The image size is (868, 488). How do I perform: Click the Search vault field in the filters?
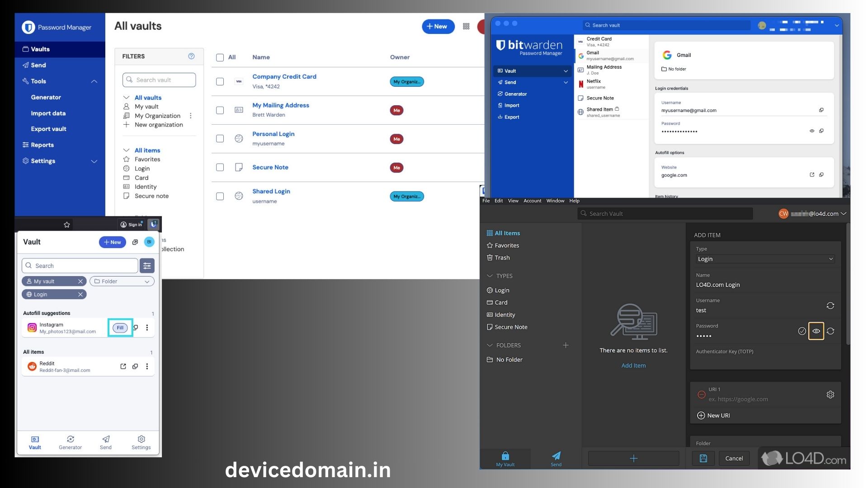(x=159, y=80)
